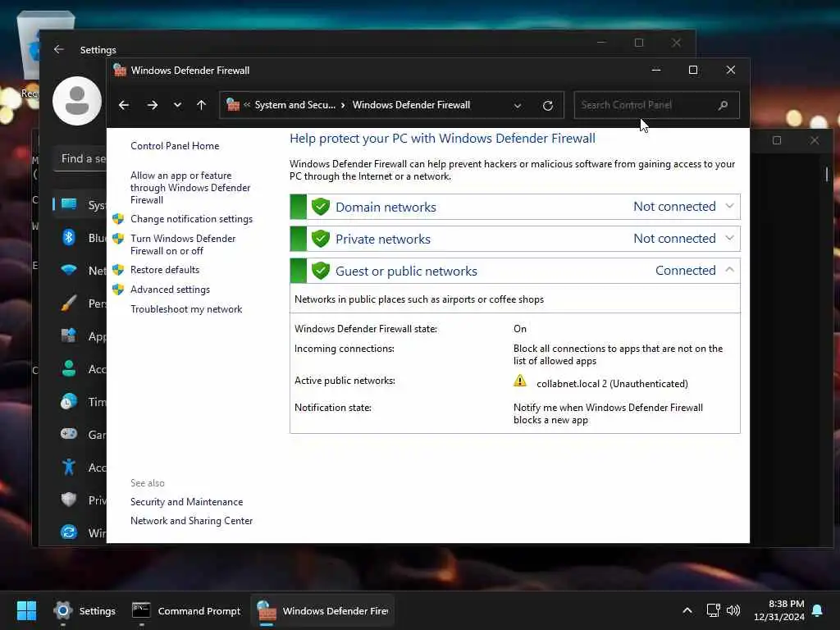Open the Windows Start menu
The image size is (840, 630).
26,610
